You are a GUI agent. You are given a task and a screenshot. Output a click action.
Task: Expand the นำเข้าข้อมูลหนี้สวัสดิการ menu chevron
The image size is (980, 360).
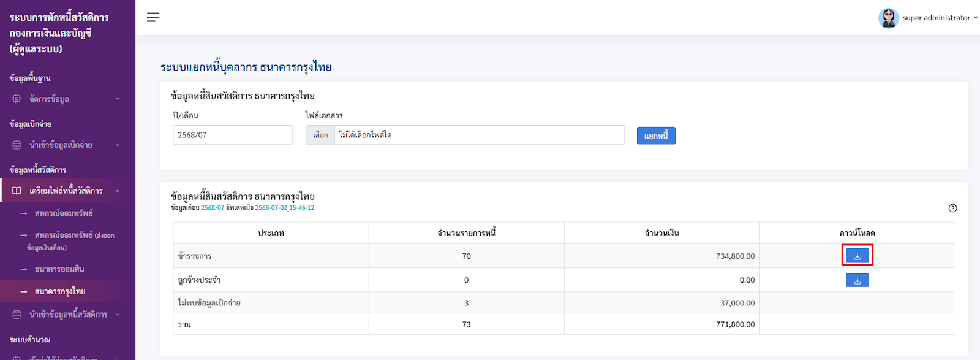point(118,314)
